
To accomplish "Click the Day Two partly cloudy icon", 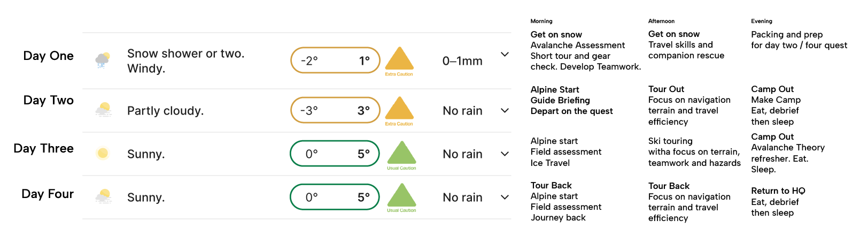I will click(103, 110).
